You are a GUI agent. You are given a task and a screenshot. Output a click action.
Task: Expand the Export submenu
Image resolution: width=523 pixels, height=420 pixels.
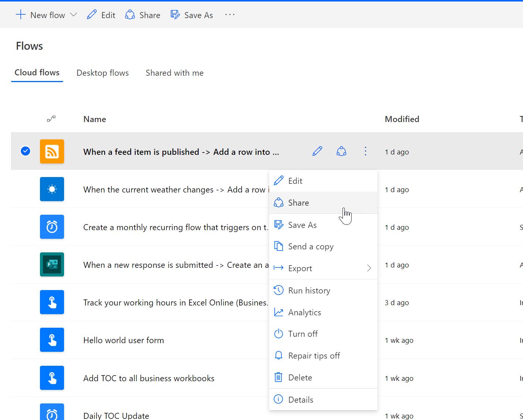point(369,268)
